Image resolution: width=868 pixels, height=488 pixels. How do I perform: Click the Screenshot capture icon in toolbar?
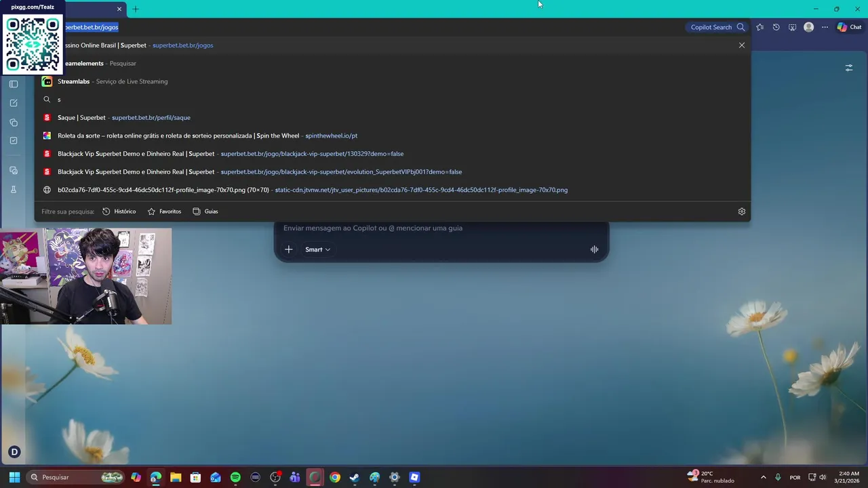coord(792,27)
